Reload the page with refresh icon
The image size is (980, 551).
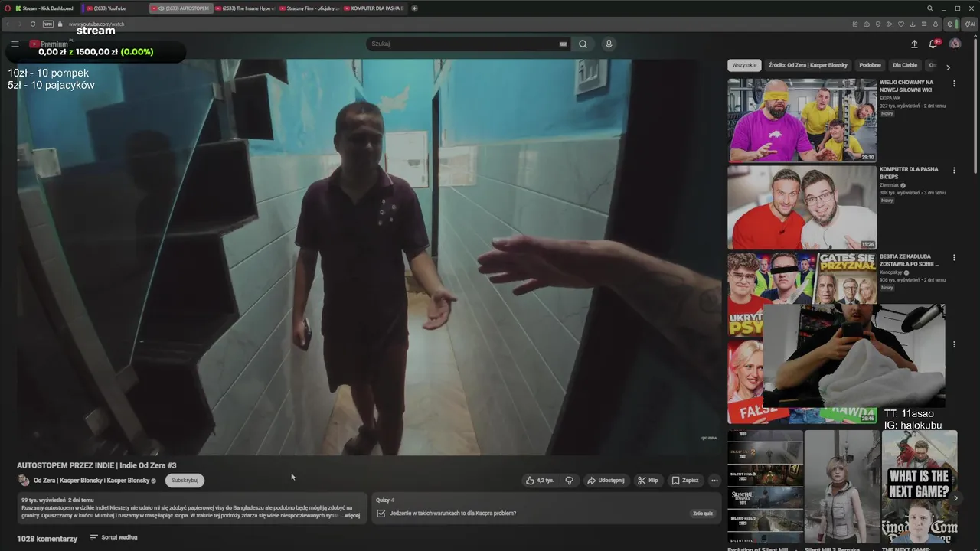[x=33, y=24]
